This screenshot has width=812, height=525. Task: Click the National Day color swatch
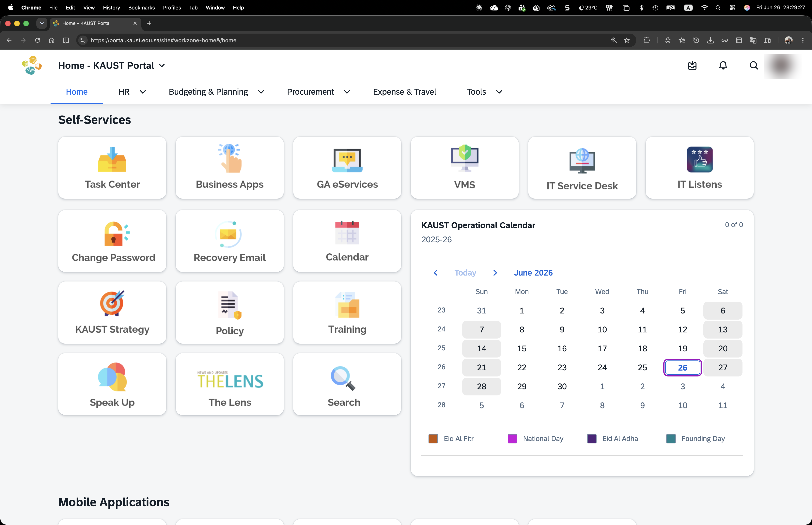(512, 439)
